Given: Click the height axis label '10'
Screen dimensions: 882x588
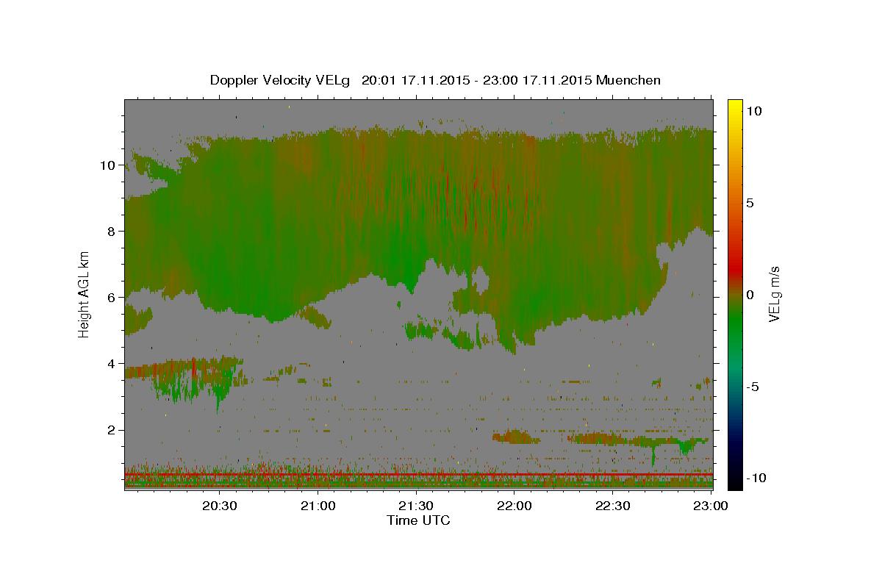Looking at the screenshot, I should (109, 165).
